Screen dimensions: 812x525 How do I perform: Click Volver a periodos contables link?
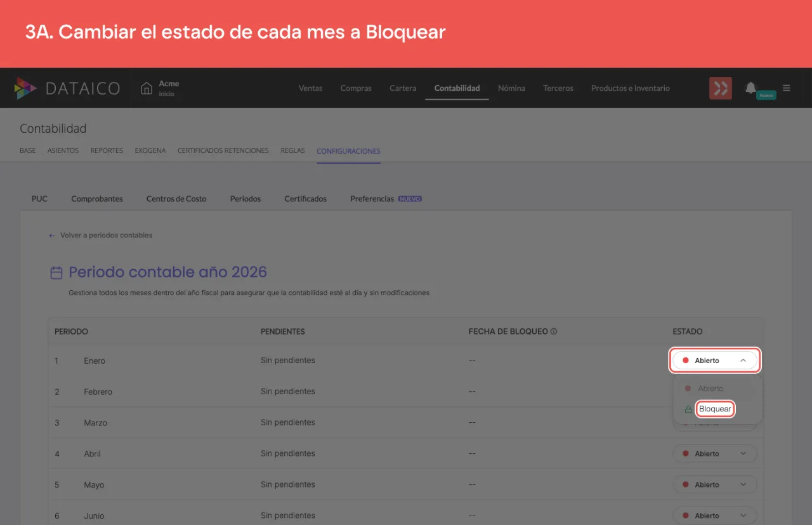click(101, 236)
